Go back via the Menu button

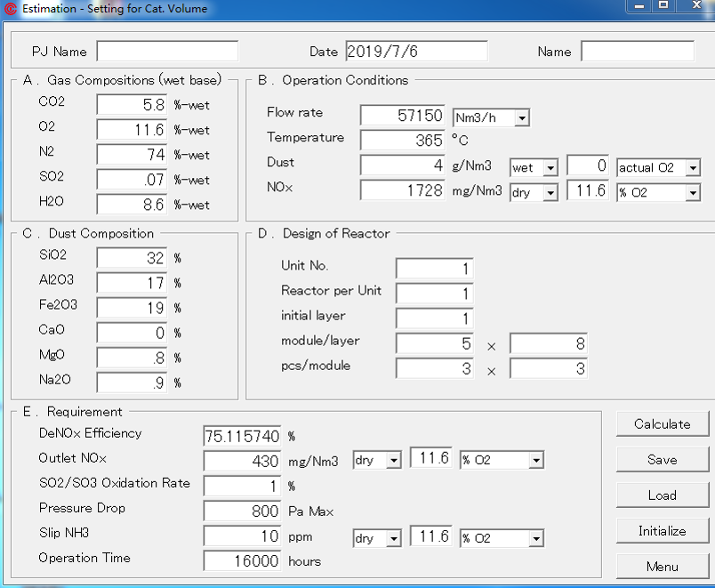coord(662,567)
